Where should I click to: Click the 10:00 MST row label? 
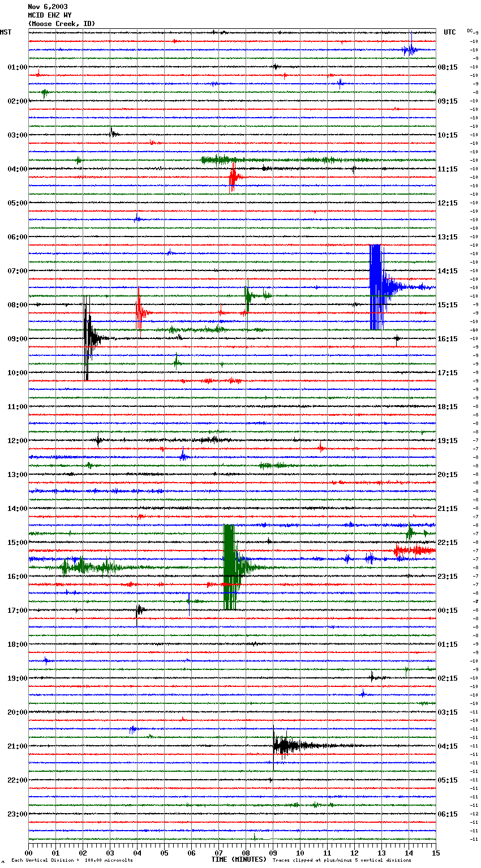[x=17, y=373]
